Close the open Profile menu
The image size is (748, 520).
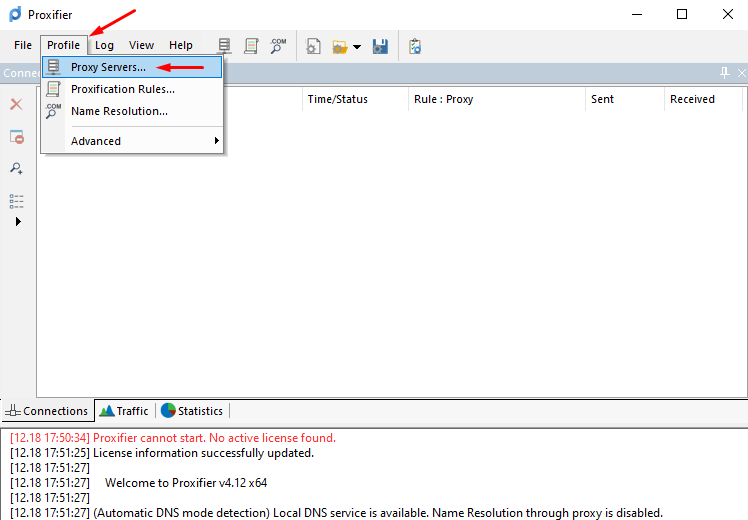63,45
